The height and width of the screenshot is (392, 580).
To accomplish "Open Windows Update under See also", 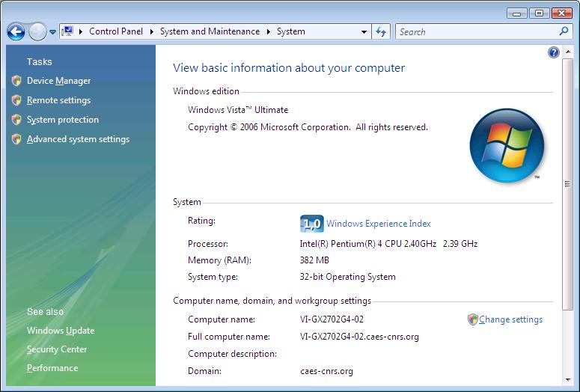I will pos(61,331).
